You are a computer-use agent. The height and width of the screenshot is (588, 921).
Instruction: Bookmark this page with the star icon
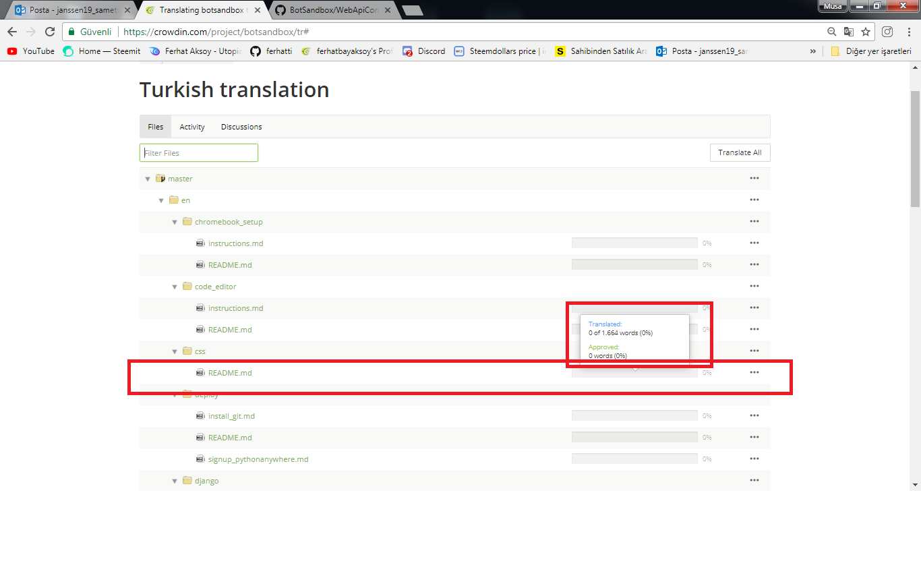point(866,32)
